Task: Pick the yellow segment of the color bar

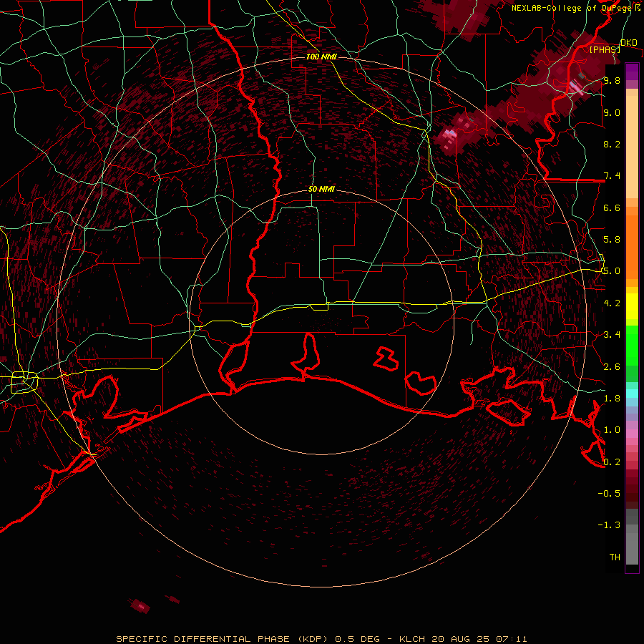Action: [632, 306]
